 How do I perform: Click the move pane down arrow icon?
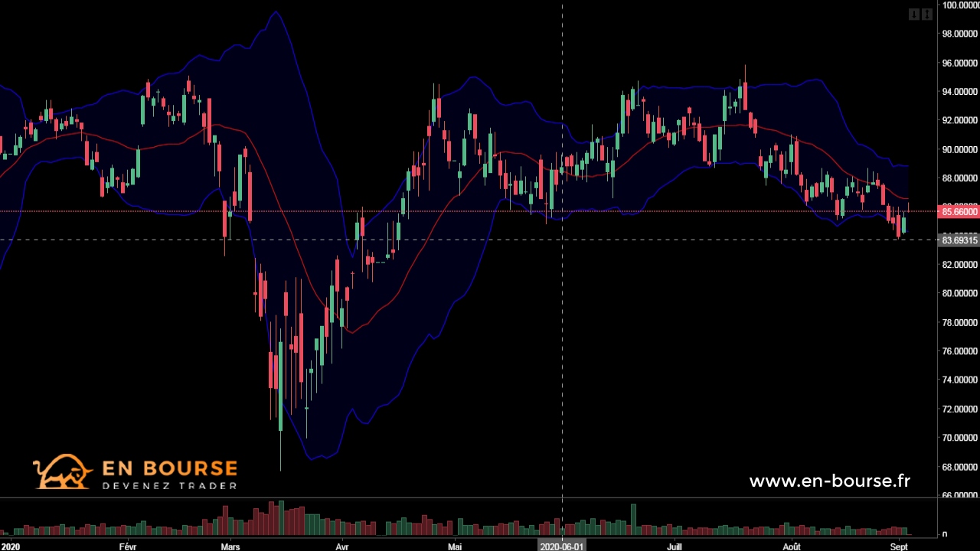pos(913,14)
